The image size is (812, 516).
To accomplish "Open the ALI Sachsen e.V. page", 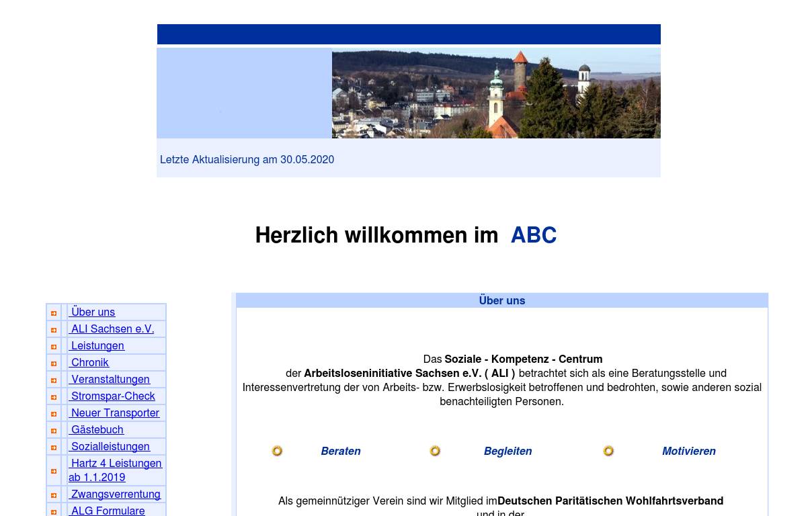I will coord(112,329).
